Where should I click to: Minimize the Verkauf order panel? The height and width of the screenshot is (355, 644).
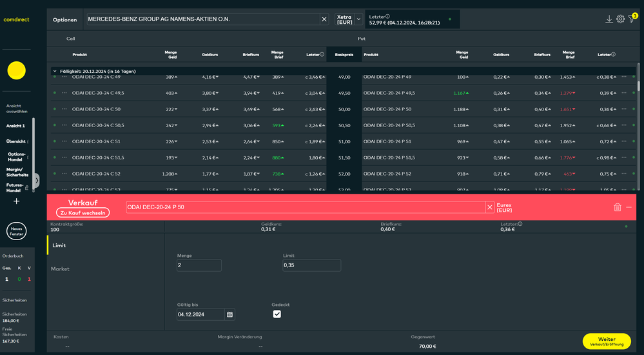tap(629, 207)
